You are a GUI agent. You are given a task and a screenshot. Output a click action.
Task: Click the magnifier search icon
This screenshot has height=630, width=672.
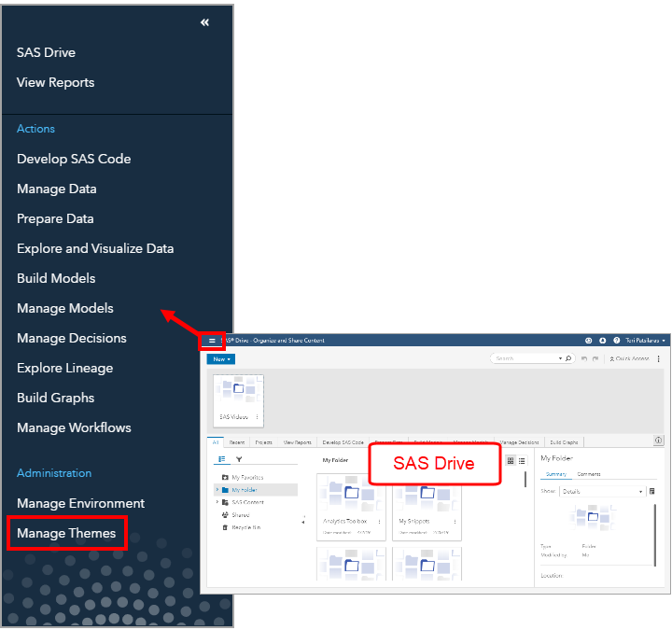click(568, 358)
